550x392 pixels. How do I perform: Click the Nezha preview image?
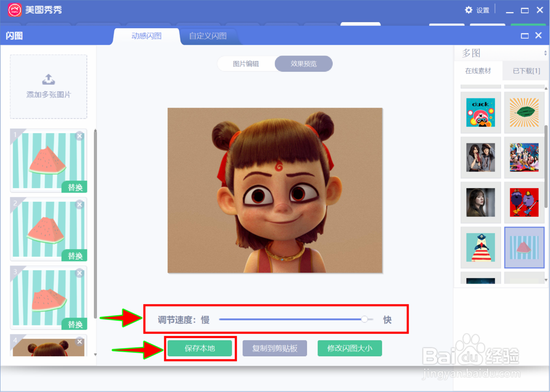click(275, 190)
